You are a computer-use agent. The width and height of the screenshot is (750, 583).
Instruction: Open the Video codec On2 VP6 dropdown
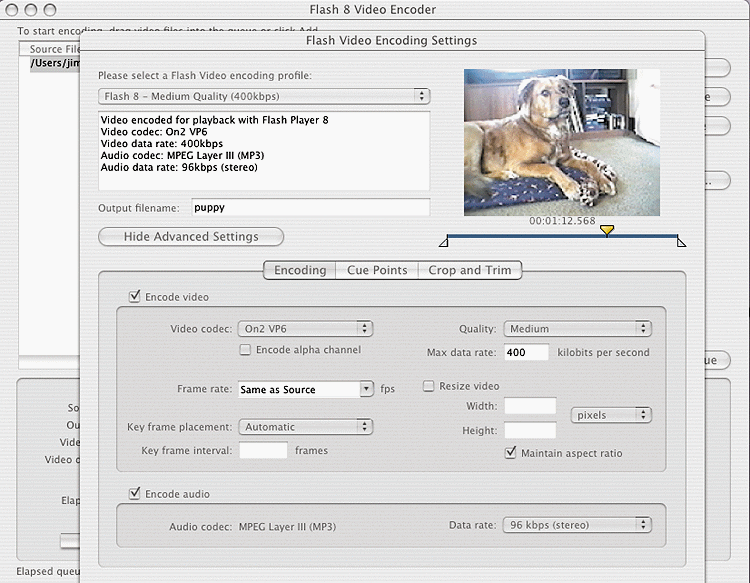click(x=305, y=329)
